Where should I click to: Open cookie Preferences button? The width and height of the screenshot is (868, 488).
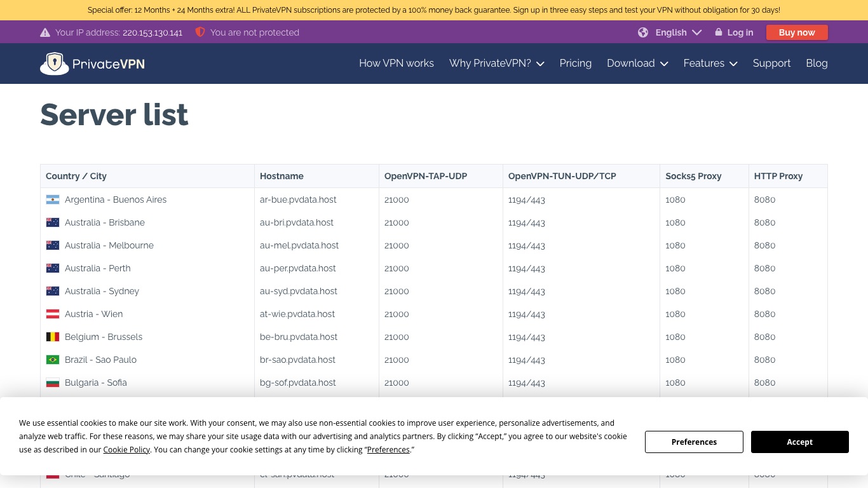[x=694, y=442]
